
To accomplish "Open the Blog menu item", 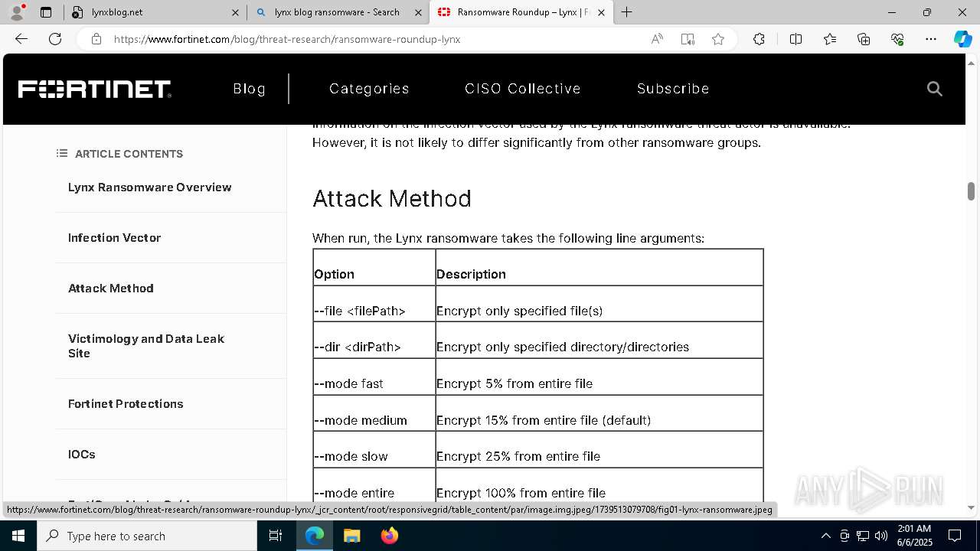I will 249,89.
